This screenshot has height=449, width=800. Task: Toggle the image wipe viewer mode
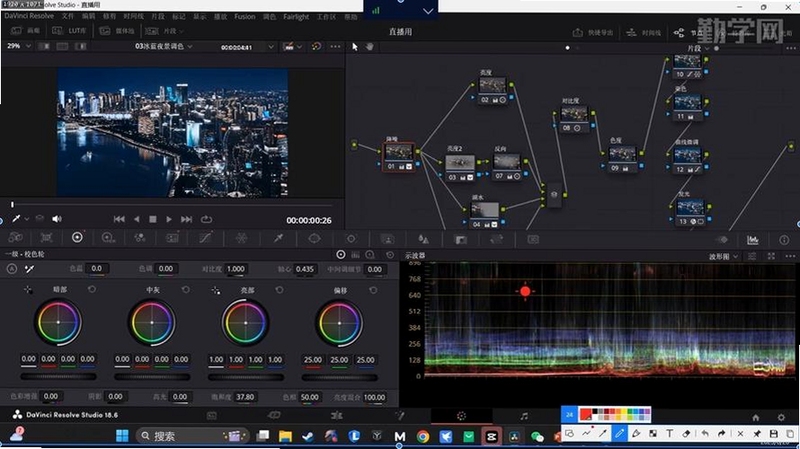(x=44, y=46)
